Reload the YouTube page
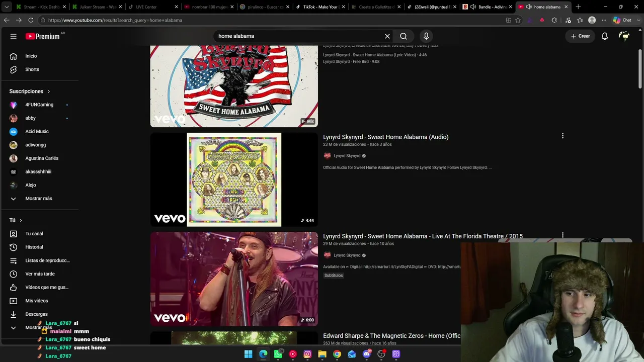Viewport: 644px width, 362px height. pos(31,20)
